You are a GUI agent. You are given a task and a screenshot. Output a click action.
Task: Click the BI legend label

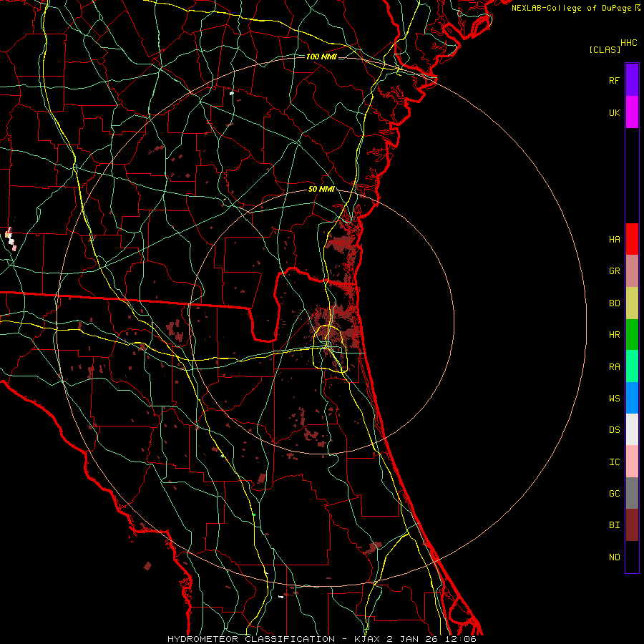click(x=614, y=525)
